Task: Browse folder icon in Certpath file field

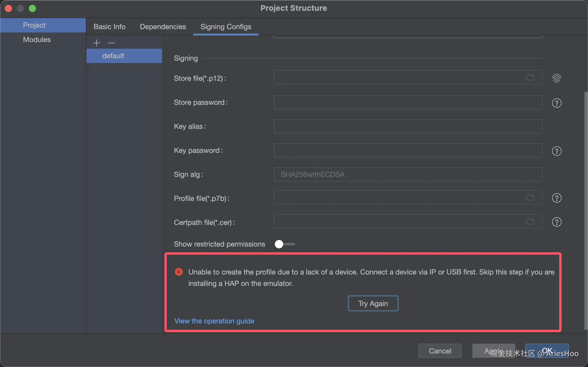Action: 530,221
